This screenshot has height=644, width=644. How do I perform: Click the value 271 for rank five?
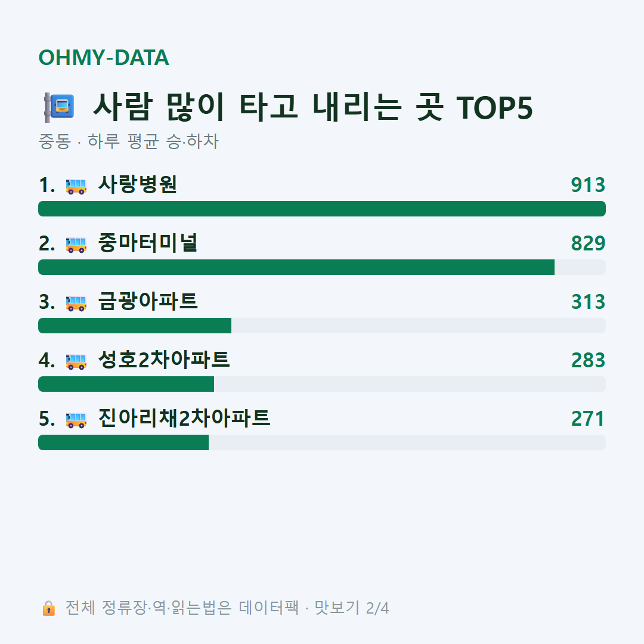(x=588, y=419)
